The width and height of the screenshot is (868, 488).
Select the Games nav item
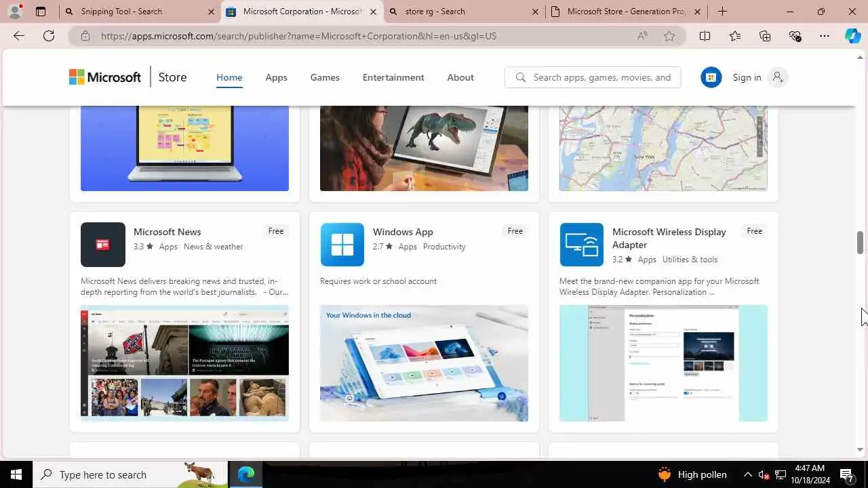click(325, 77)
